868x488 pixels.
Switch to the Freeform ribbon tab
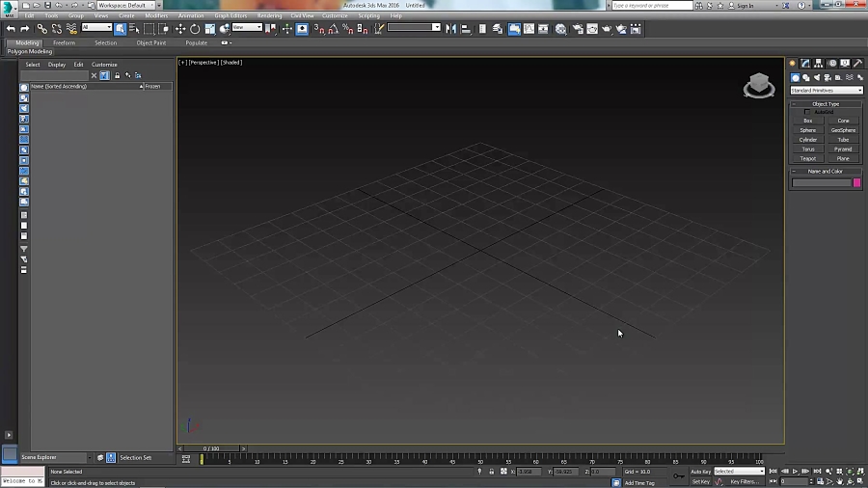point(65,43)
